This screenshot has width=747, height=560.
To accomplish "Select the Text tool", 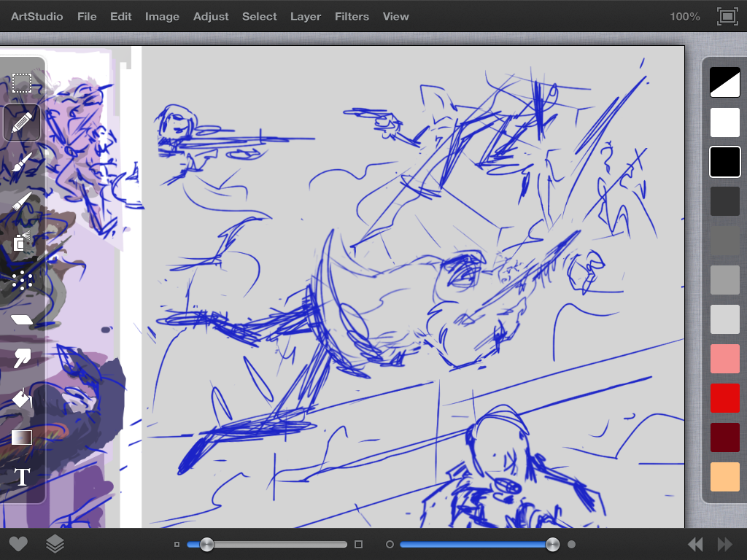I will click(22, 477).
